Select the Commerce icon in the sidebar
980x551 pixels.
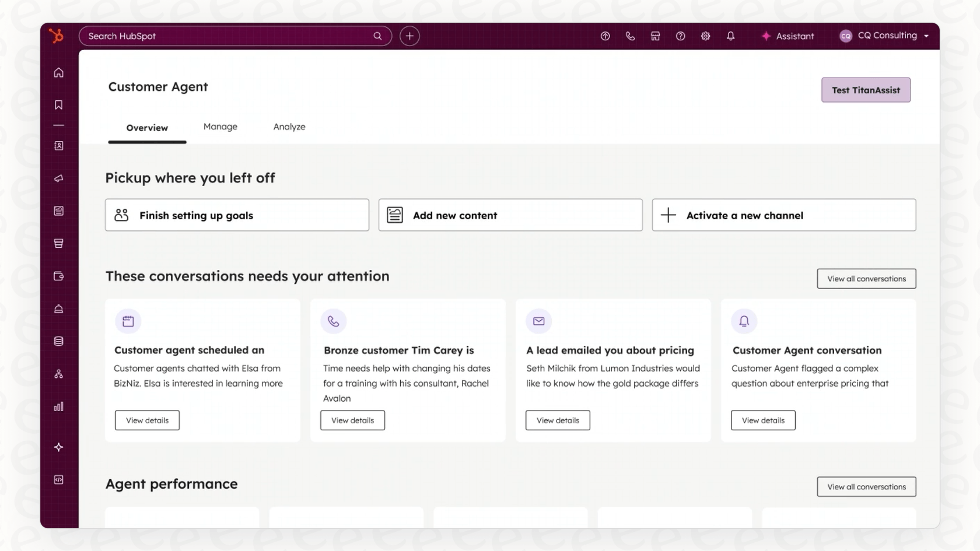[x=58, y=243]
